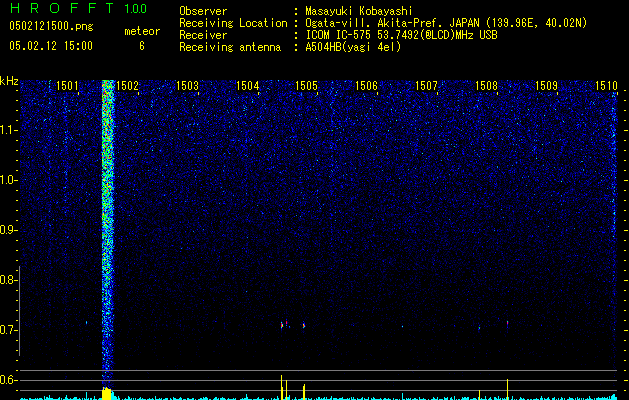Click the 1.1 kHz frequency label
Screen dimensions: 629x400
[x=8, y=130]
